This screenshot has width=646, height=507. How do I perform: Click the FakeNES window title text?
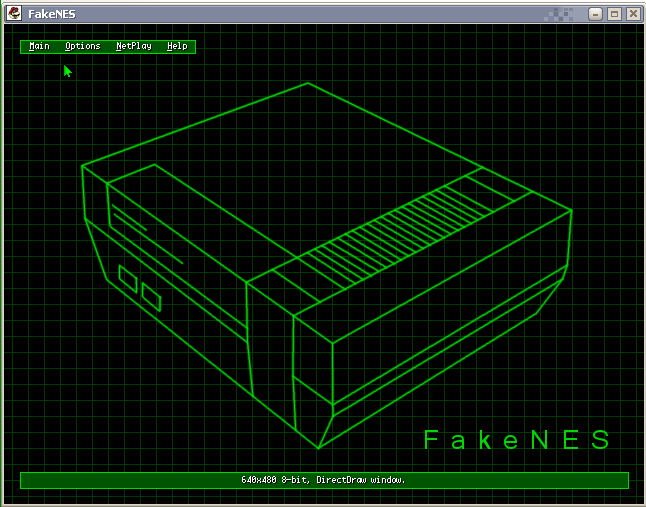52,14
